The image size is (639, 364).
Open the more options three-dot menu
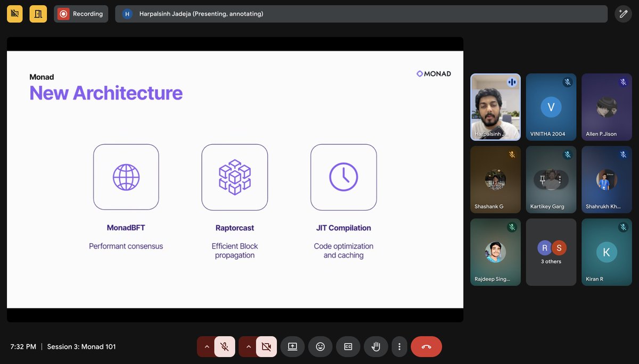[399, 346]
